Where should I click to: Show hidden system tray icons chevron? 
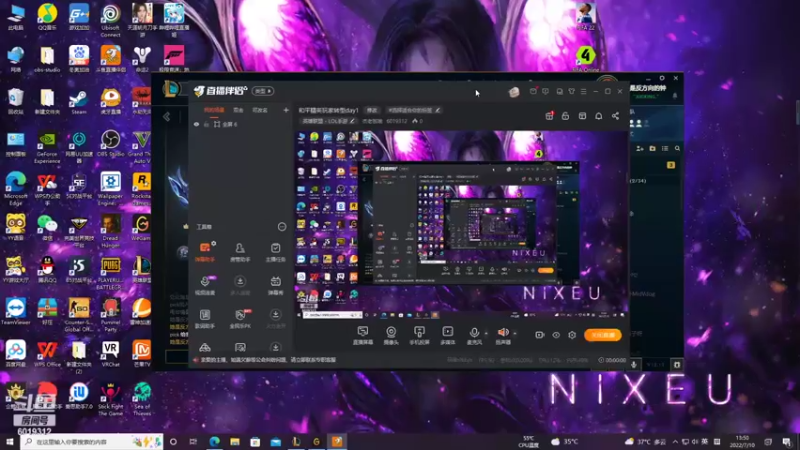675,441
